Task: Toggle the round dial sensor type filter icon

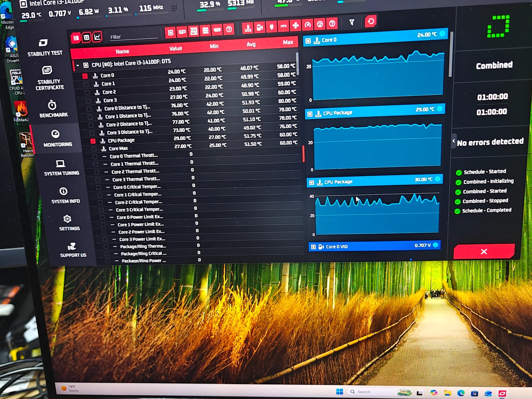Action: pos(320,24)
